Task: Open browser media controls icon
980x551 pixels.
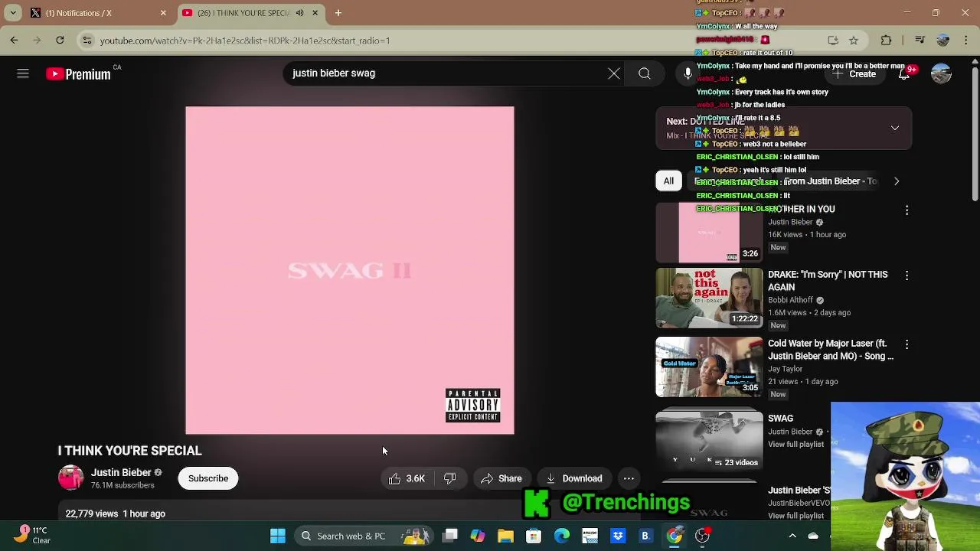Action: pos(920,41)
